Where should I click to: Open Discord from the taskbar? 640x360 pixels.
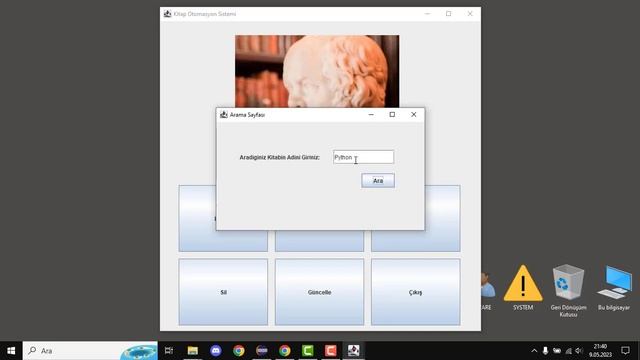216,351
